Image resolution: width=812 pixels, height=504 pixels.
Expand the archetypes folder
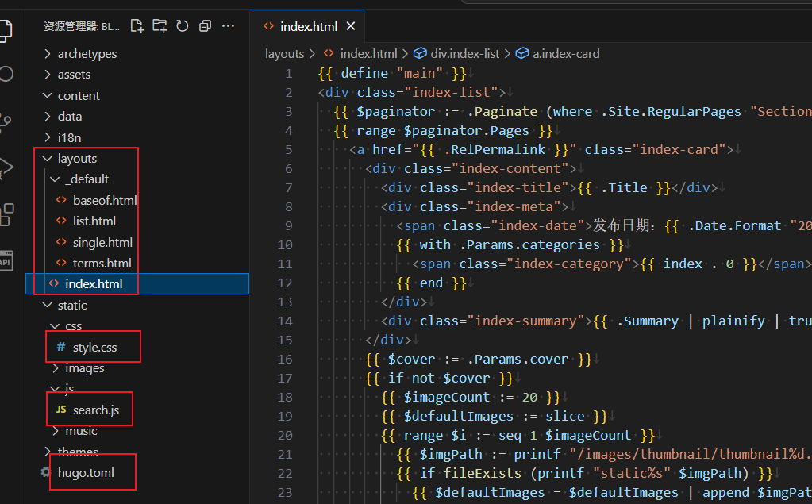(87, 54)
